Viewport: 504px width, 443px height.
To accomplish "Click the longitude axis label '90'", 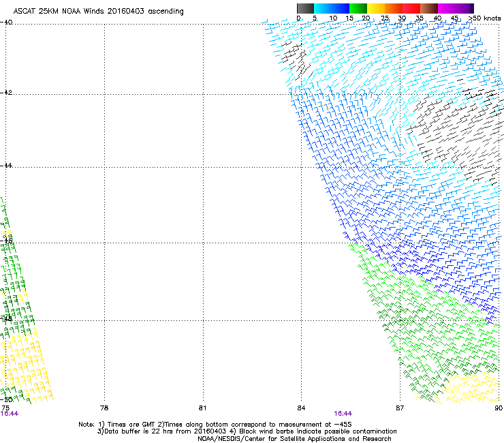I will coord(499,408).
